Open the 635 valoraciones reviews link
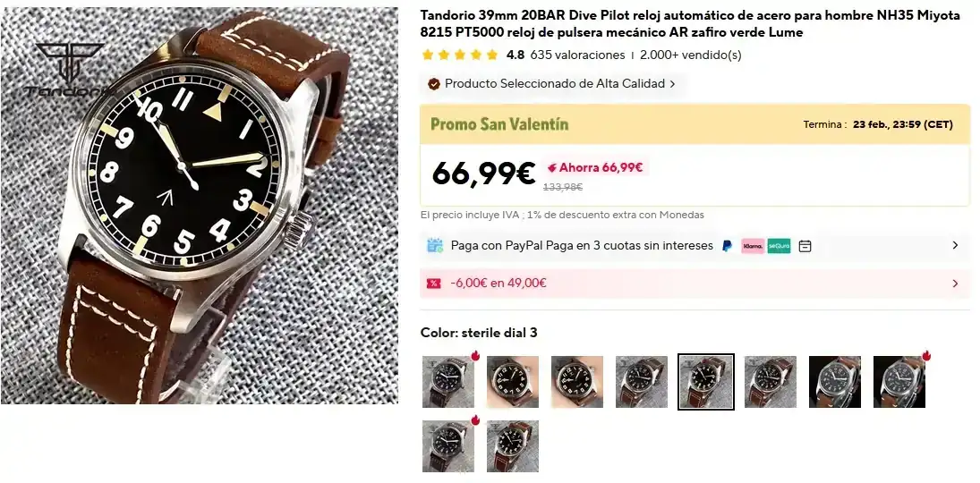The height and width of the screenshot is (483, 980). (x=577, y=55)
